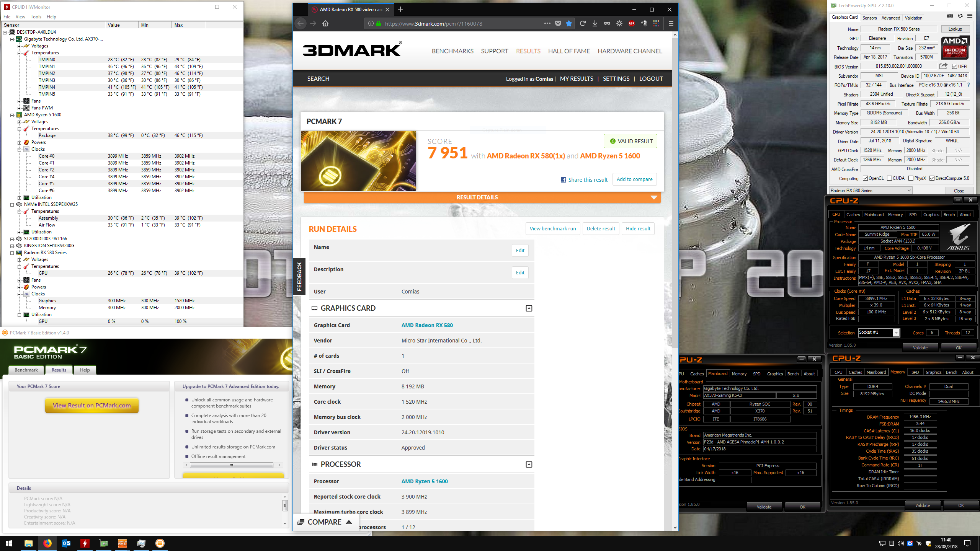The height and width of the screenshot is (551, 980).
Task: Expand the KINGSTON SH103S3240G tree node
Action: pyautogui.click(x=12, y=246)
